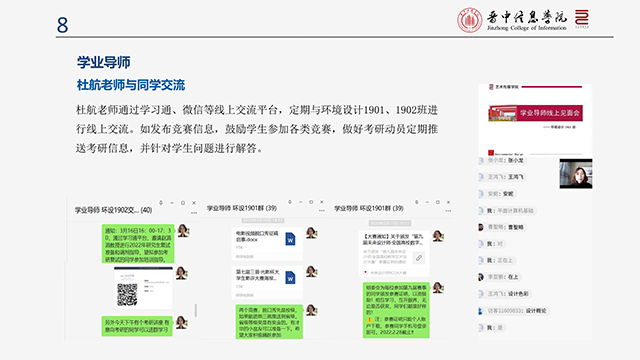The width and height of the screenshot is (640, 360).
Task: Click the link icon in 大赛通知 card
Action: (419, 258)
